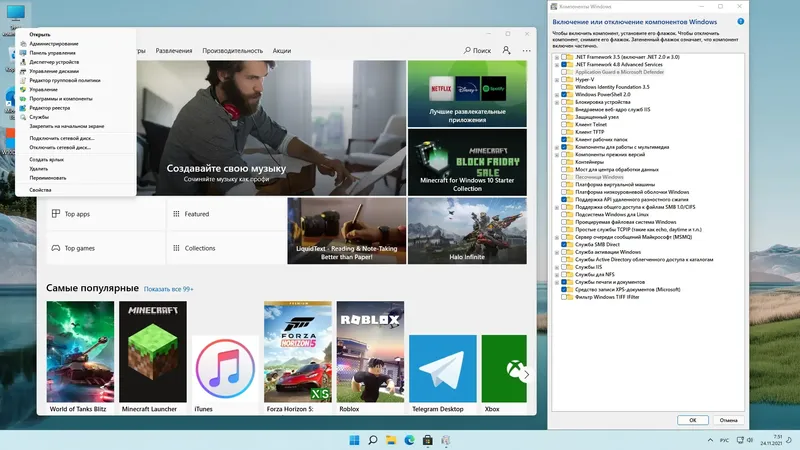Open the Forza Horizon 5 app thumbnail
This screenshot has height=450, width=800.
[x=298, y=352]
